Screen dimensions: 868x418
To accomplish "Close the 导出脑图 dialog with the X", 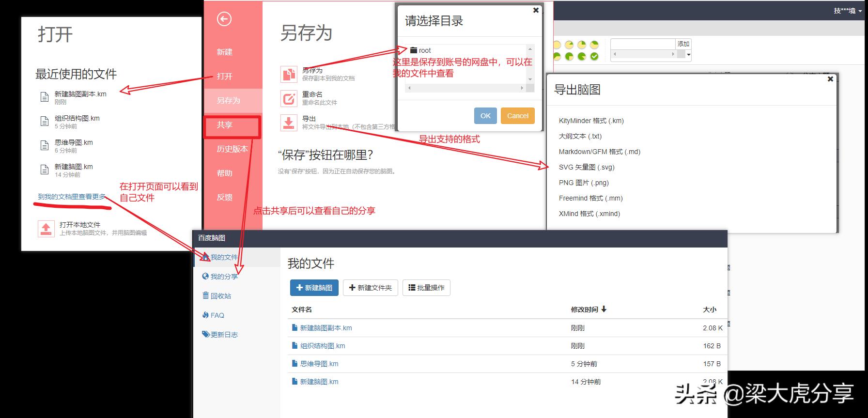I will point(830,79).
